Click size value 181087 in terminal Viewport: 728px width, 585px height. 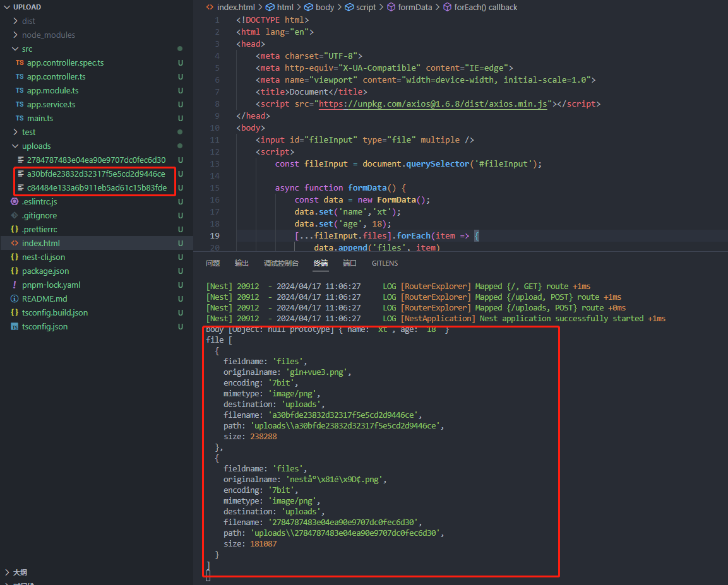pyautogui.click(x=263, y=544)
